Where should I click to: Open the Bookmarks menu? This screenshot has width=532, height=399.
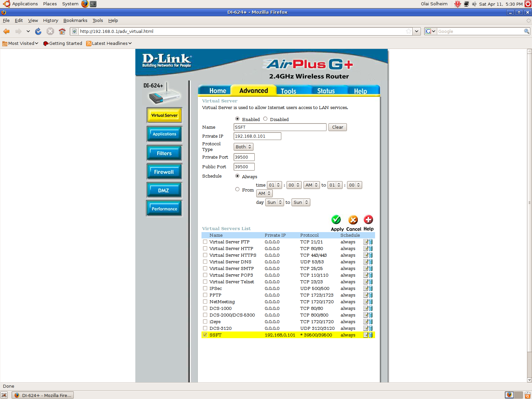(75, 20)
